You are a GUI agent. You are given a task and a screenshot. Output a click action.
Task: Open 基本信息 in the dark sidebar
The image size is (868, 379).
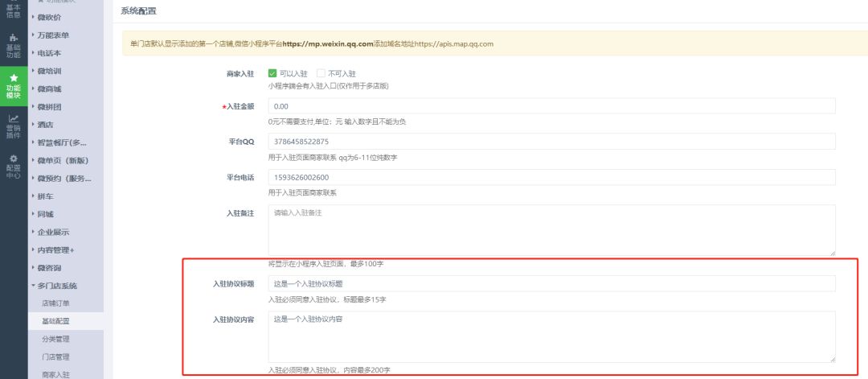point(14,10)
